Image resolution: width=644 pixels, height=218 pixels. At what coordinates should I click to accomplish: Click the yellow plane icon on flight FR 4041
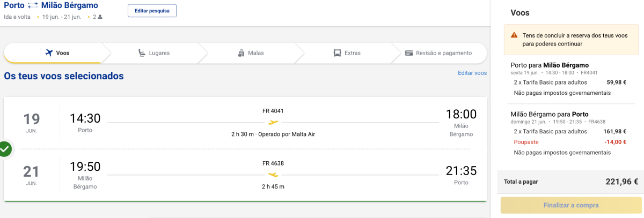[273, 123]
